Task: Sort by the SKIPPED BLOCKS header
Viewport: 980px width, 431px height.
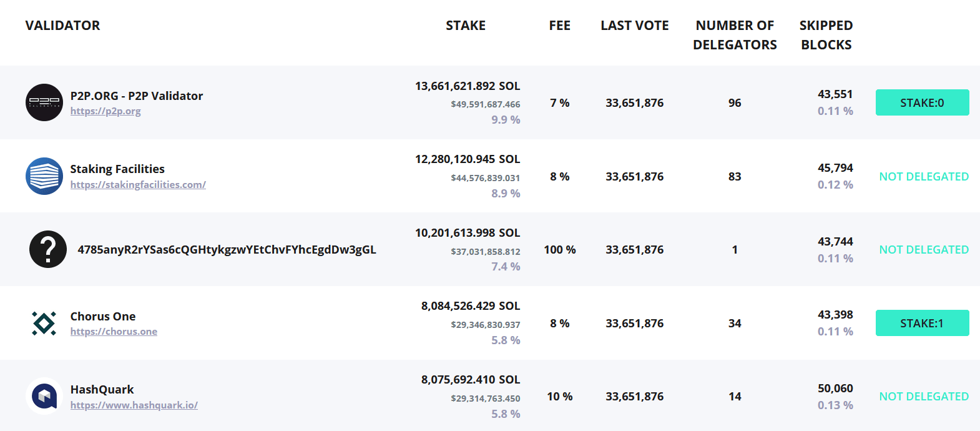Action: pyautogui.click(x=826, y=35)
